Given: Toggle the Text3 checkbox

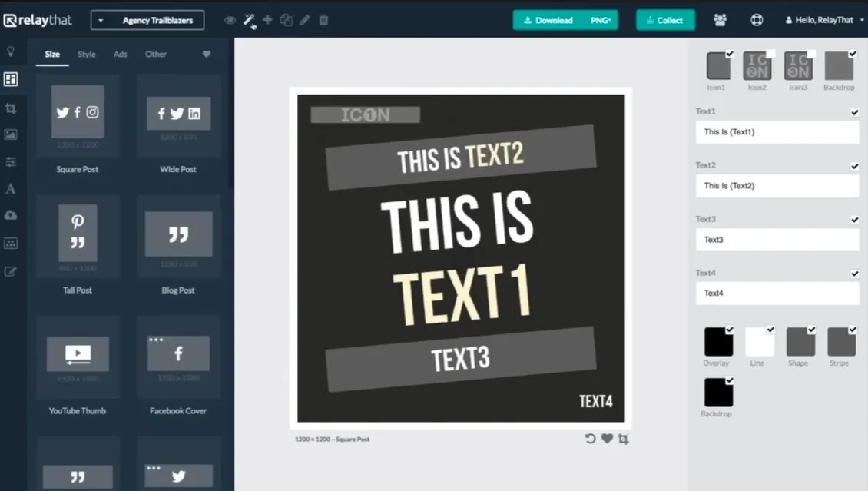Looking at the screenshot, I should [855, 220].
